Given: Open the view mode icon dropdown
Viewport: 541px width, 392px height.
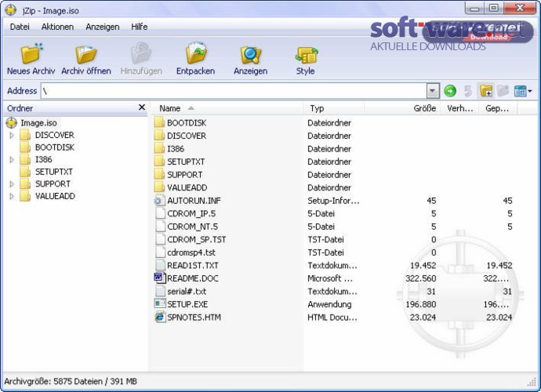Looking at the screenshot, I should pos(523,91).
